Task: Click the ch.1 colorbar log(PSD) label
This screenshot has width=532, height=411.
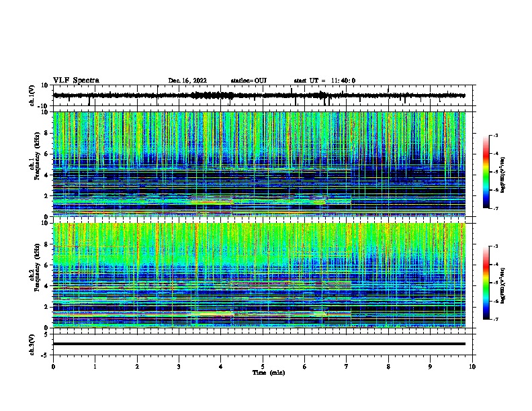Action: [502, 175]
